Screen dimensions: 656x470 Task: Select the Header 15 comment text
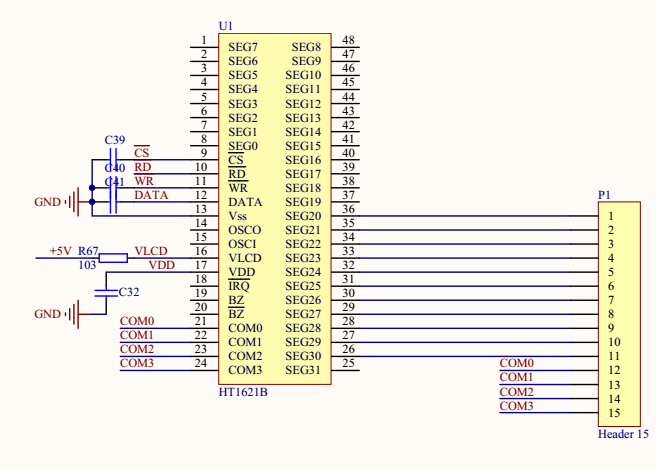pos(623,434)
